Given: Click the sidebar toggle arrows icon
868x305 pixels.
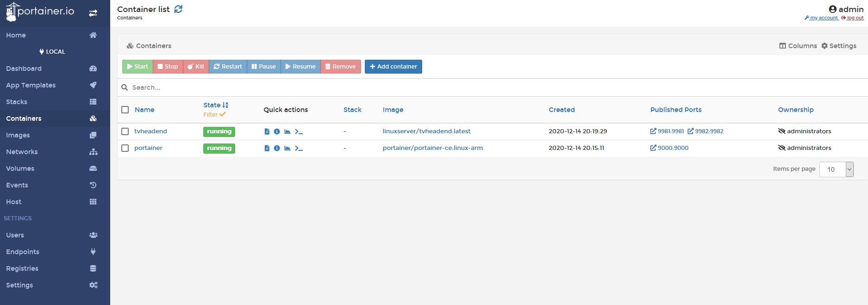Looking at the screenshot, I should click(93, 13).
